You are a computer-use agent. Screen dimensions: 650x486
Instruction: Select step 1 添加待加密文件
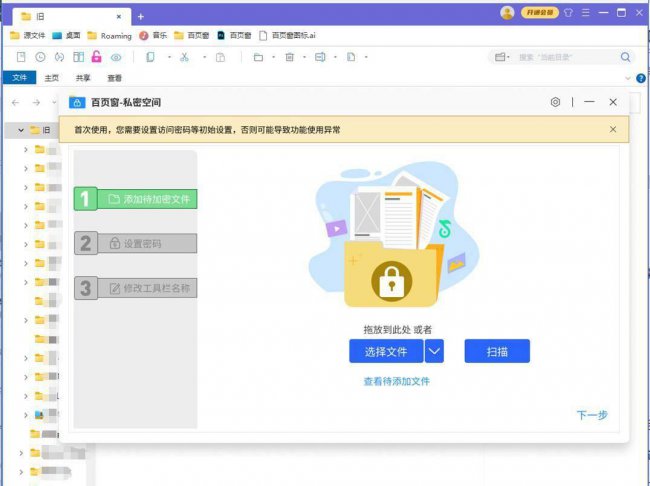(x=136, y=199)
